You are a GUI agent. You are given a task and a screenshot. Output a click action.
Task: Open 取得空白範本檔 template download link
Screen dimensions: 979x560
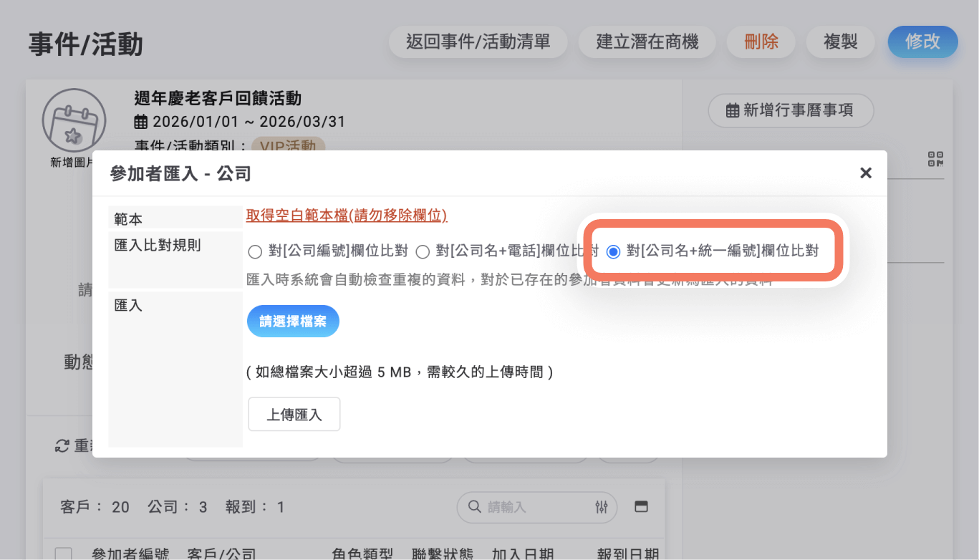(348, 214)
